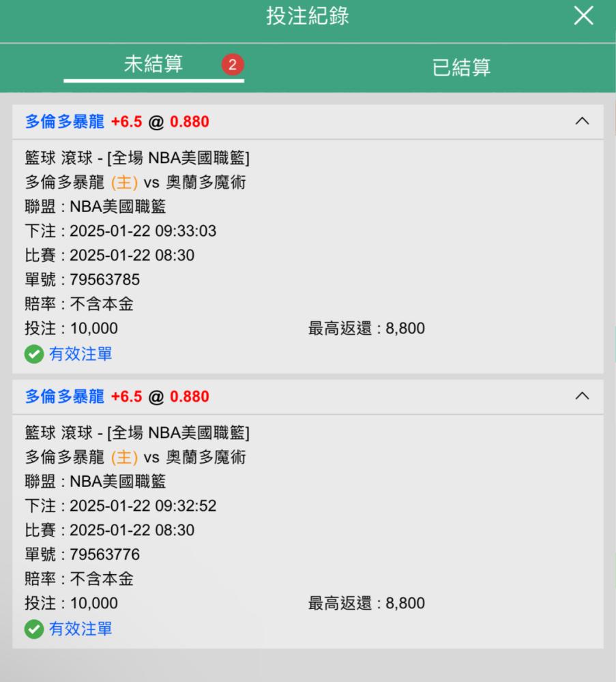The image size is (616, 682).
Task: Collapse the bet card with order 79563776
Action: 582,396
